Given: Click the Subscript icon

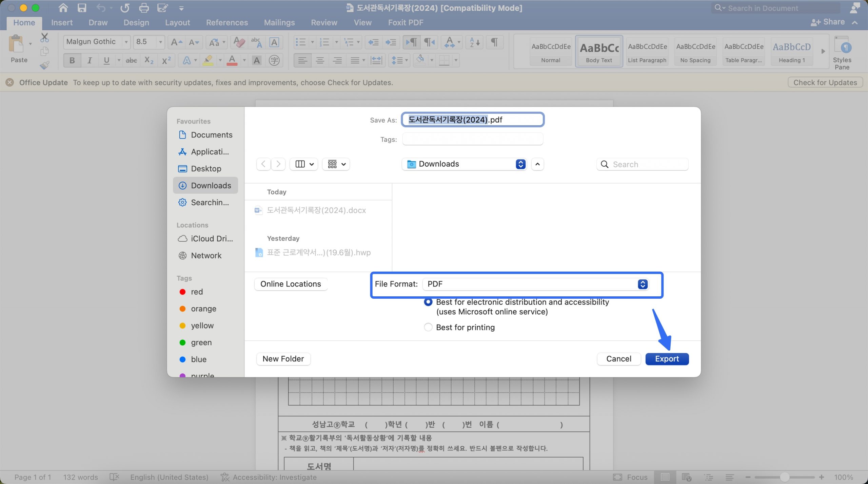Looking at the screenshot, I should click(149, 60).
